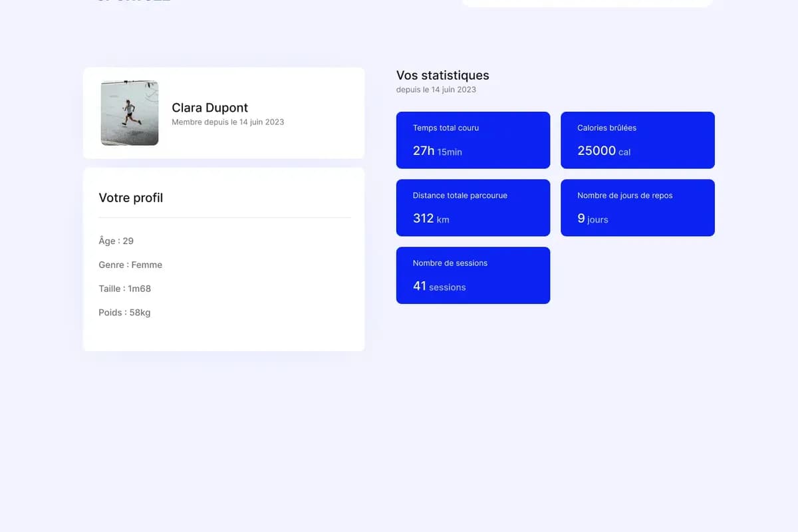Screen dimensions: 798x532
Task: Click the '27h 15min' value
Action: pyautogui.click(x=437, y=151)
